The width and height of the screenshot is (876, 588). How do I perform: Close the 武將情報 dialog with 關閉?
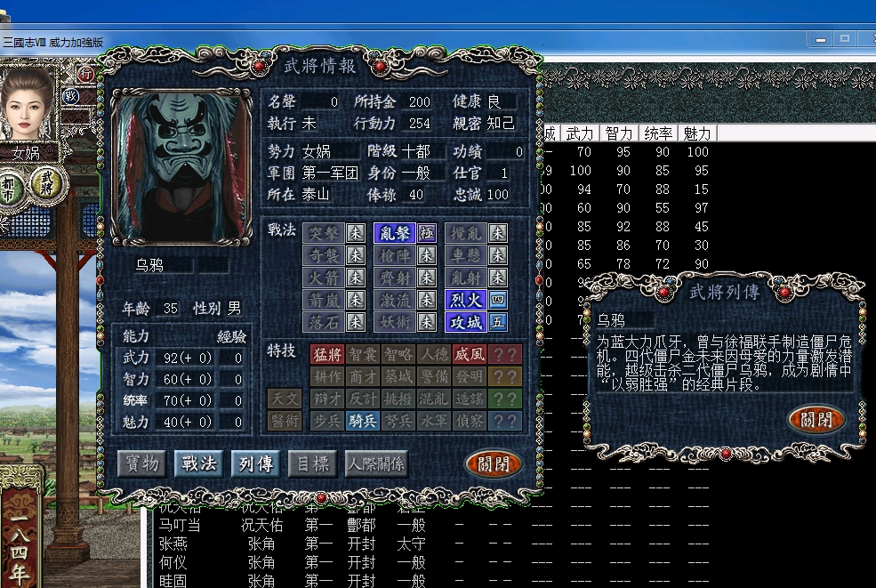click(x=494, y=463)
